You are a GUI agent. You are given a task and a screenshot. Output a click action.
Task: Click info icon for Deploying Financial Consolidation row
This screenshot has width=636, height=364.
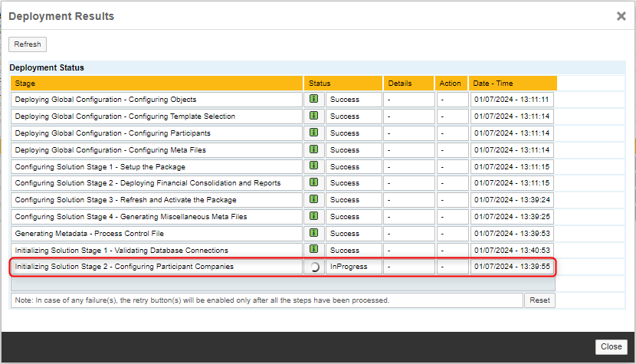313,183
